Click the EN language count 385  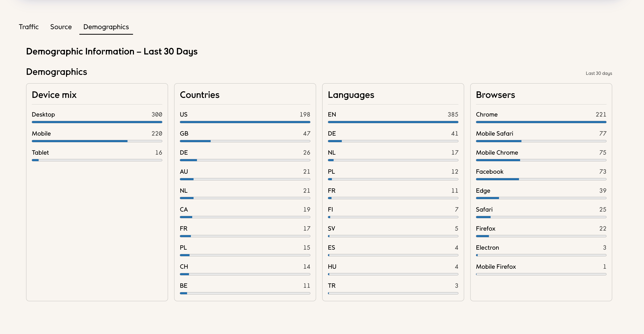[x=453, y=115]
